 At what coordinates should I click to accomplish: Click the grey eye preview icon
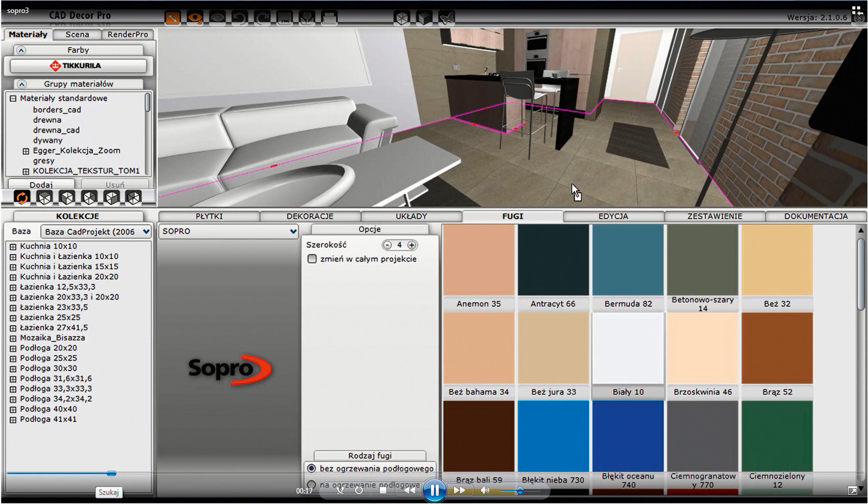217,18
